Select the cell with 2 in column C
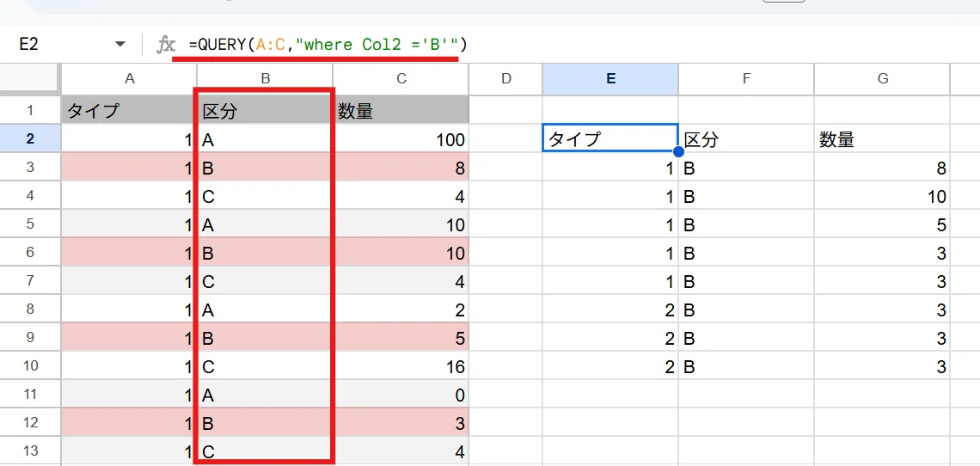This screenshot has height=466, width=980. 401,309
